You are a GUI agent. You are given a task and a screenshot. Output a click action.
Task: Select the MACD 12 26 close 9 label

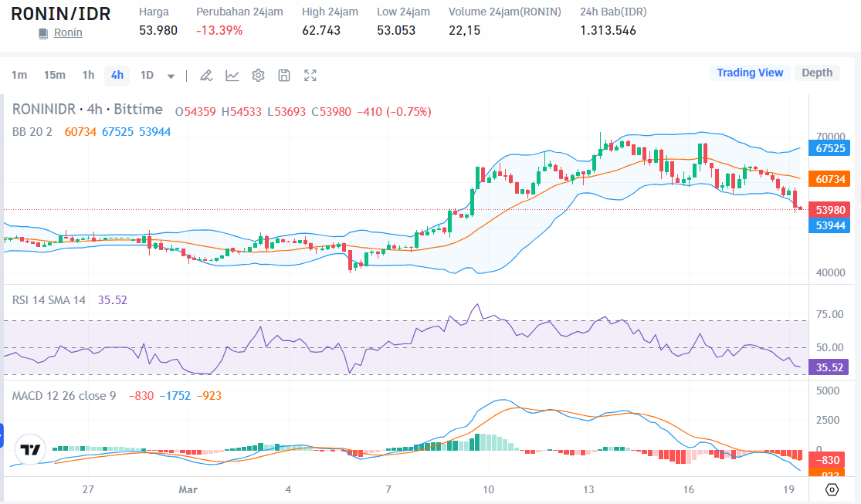tap(64, 396)
